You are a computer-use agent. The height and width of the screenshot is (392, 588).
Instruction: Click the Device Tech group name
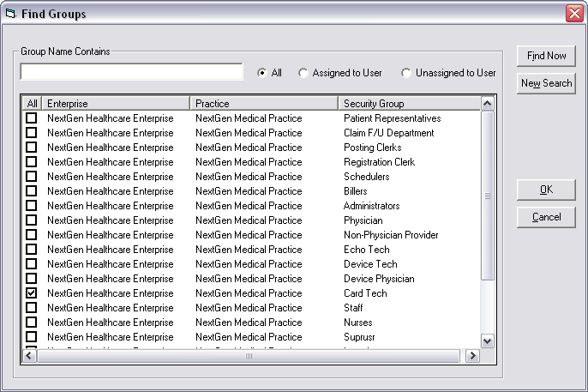(370, 264)
